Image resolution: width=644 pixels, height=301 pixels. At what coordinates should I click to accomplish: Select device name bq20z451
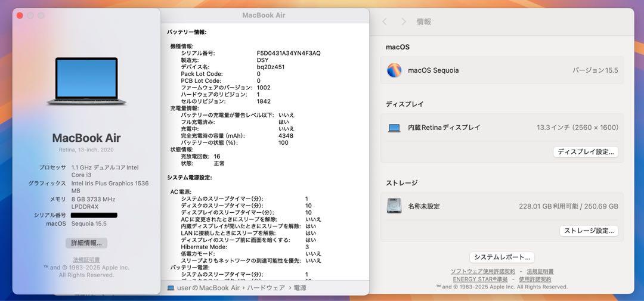tap(271, 67)
